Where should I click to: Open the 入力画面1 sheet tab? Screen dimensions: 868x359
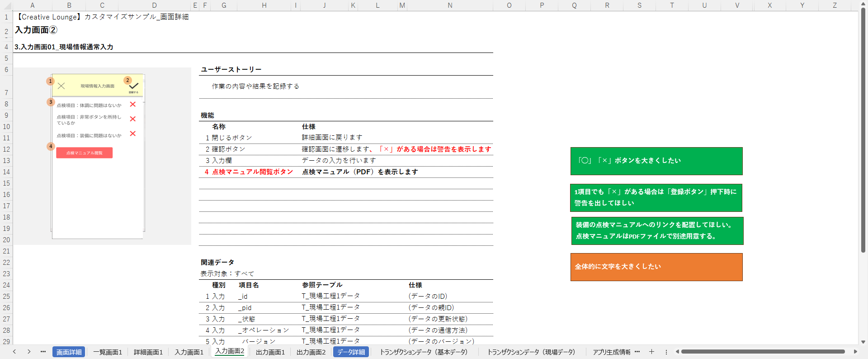click(x=189, y=352)
